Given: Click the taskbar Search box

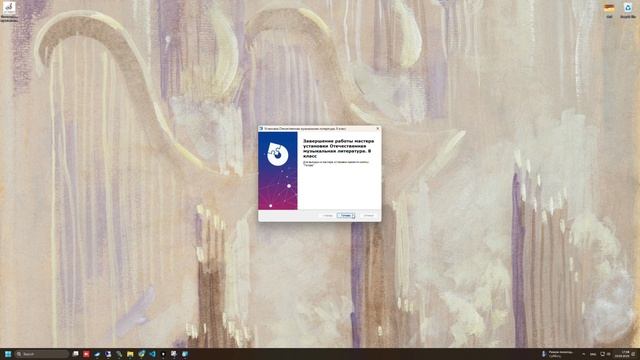Looking at the screenshot, I should tap(42, 354).
